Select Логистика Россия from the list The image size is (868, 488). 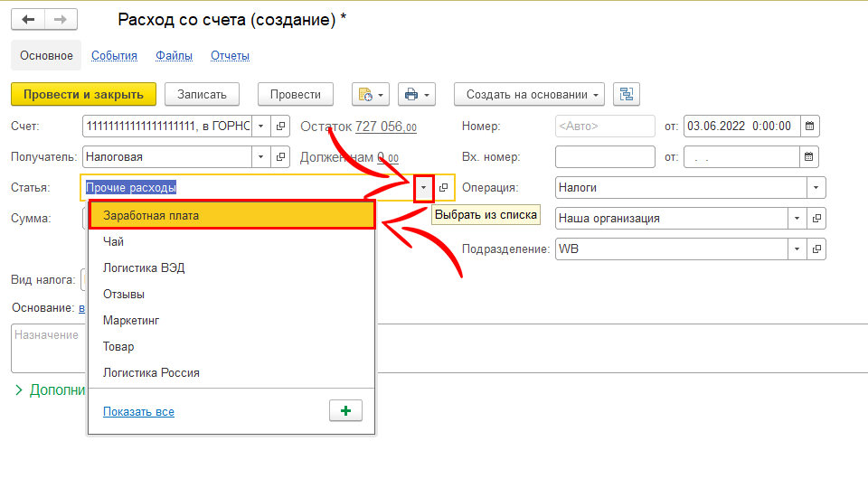coord(231,373)
